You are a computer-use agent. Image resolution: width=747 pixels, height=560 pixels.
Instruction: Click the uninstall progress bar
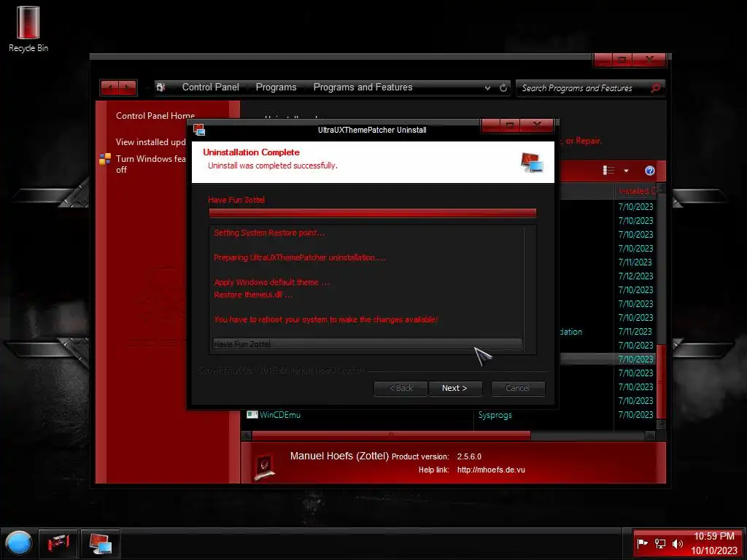click(373, 213)
